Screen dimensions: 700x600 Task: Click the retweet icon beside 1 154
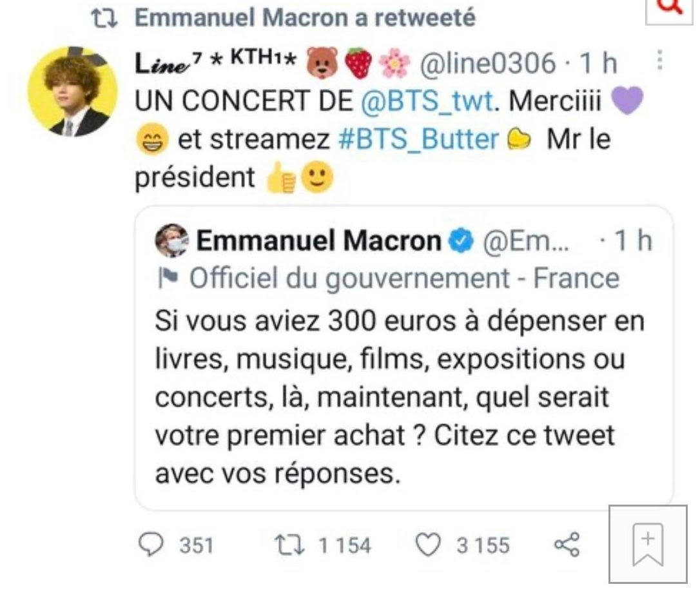coord(289,545)
